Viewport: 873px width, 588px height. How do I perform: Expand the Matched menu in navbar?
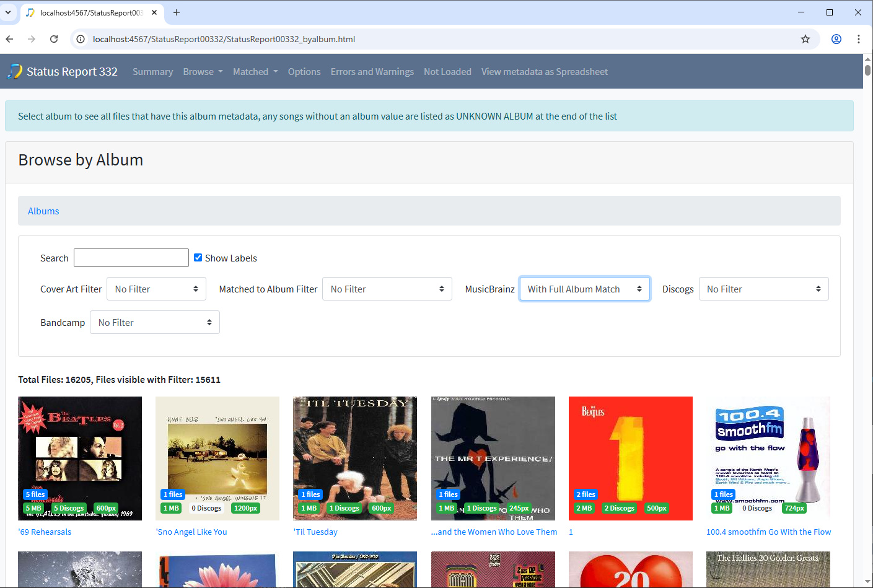pos(255,72)
